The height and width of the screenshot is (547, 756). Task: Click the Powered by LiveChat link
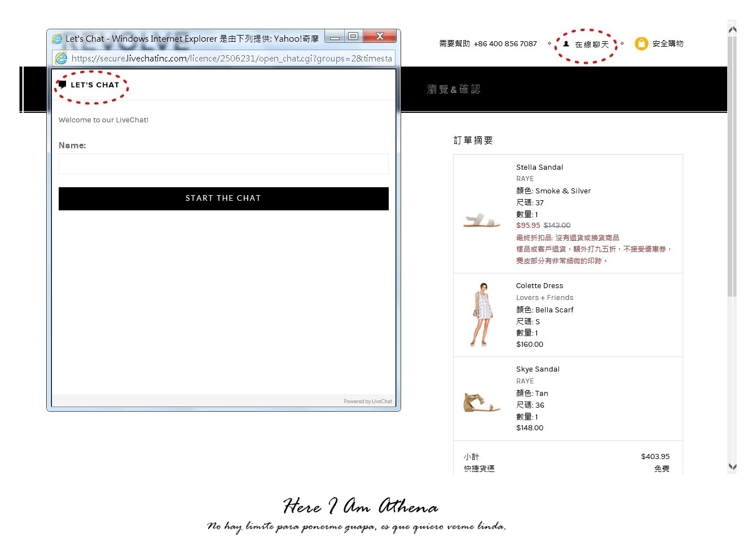point(368,402)
